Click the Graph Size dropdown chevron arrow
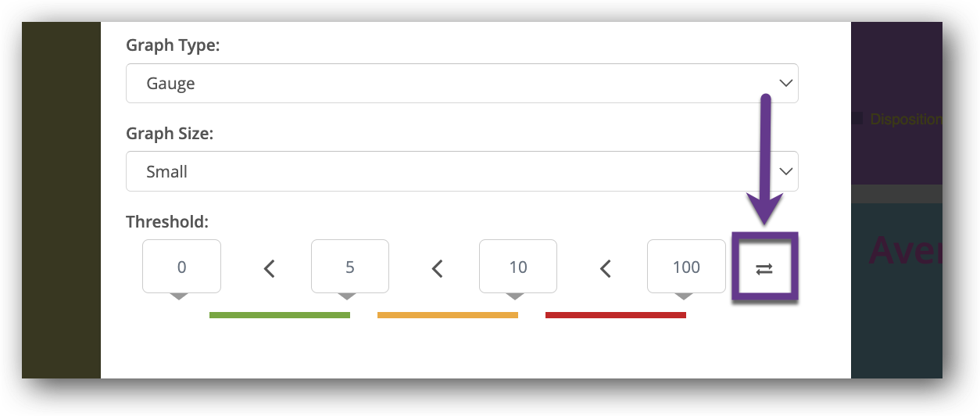 coord(785,171)
